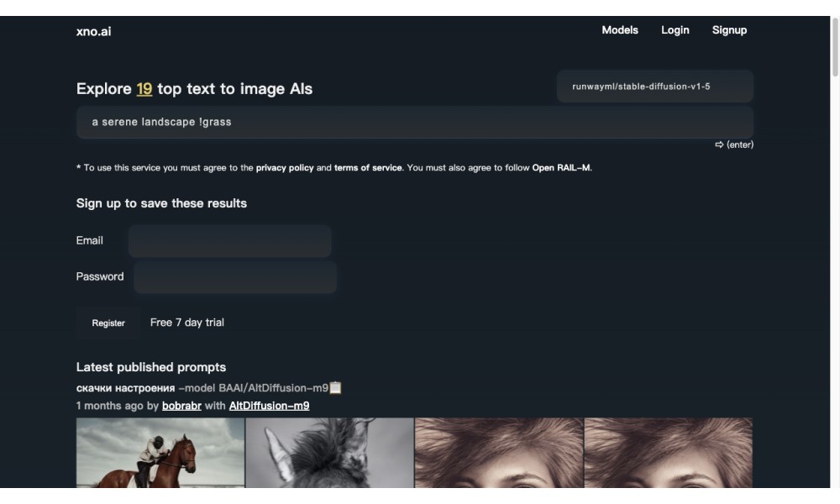Viewport: 840px width, 504px height.
Task: Submit the prompt with the enter arrow
Action: tap(734, 144)
